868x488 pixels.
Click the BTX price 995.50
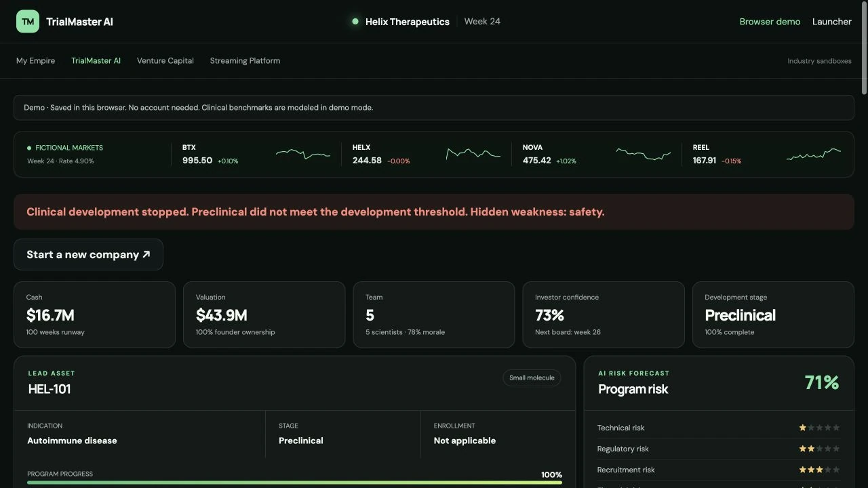(197, 161)
